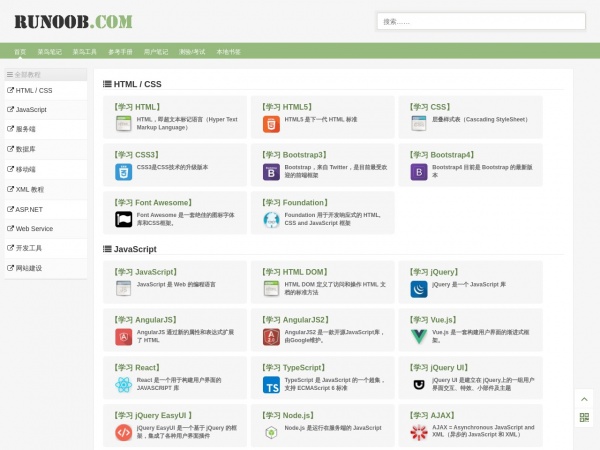600x450 pixels.
Task: Select HTML / CSS in the sidebar
Action: pos(46,91)
